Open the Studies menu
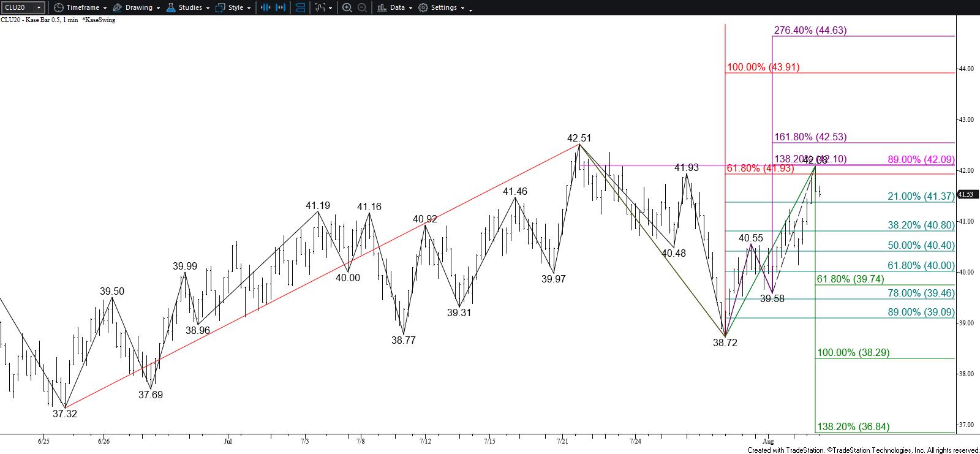This screenshot has height=454, width=980. click(190, 7)
